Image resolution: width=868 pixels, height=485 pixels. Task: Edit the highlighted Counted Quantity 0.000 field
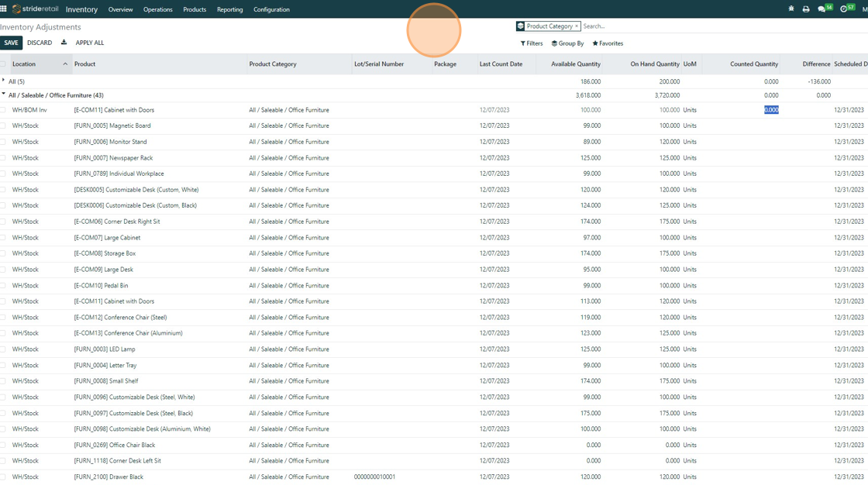771,109
